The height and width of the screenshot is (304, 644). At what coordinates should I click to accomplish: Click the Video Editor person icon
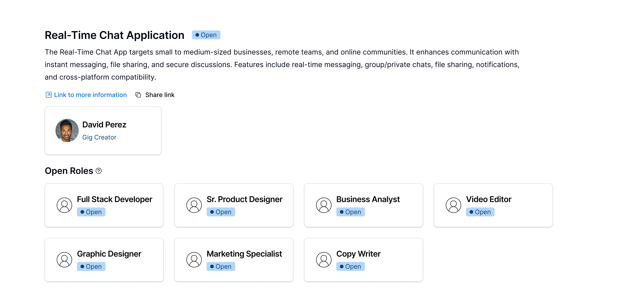(x=453, y=205)
